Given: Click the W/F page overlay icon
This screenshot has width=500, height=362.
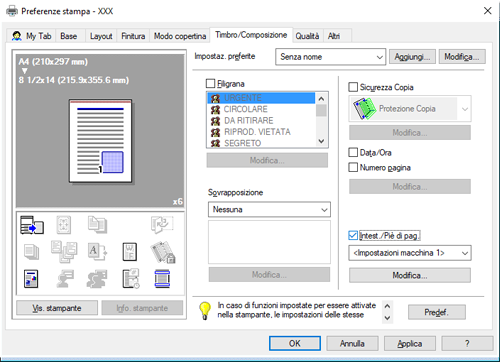Looking at the screenshot, I should tap(130, 252).
